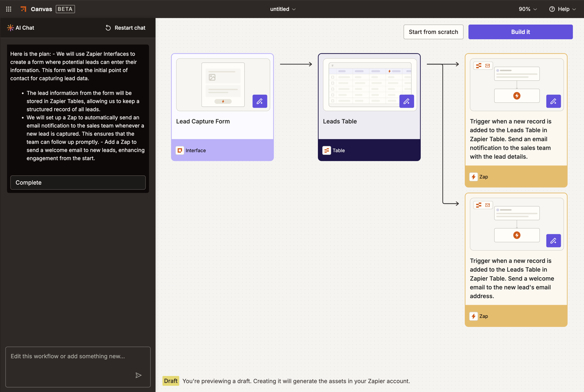Click the table-email icons on welcome Zap thumbnail

[x=483, y=205]
